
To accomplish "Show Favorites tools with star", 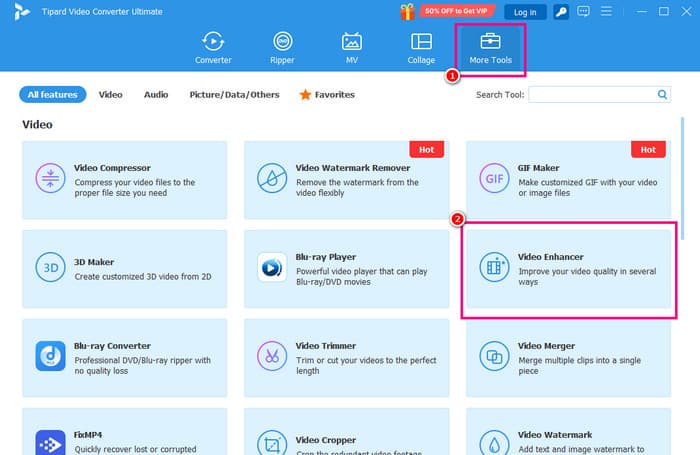I will [326, 95].
